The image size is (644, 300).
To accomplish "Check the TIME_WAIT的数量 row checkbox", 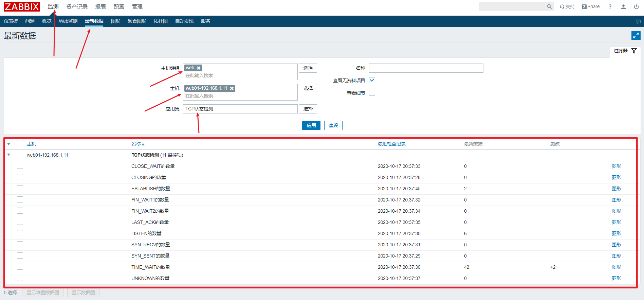I will click(x=20, y=267).
